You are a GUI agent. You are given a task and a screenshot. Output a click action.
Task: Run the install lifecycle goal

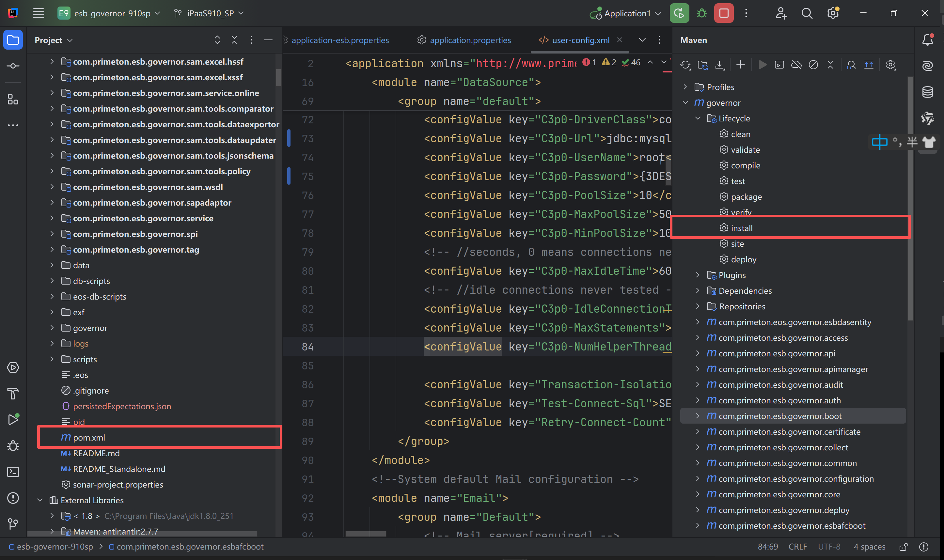click(x=741, y=228)
